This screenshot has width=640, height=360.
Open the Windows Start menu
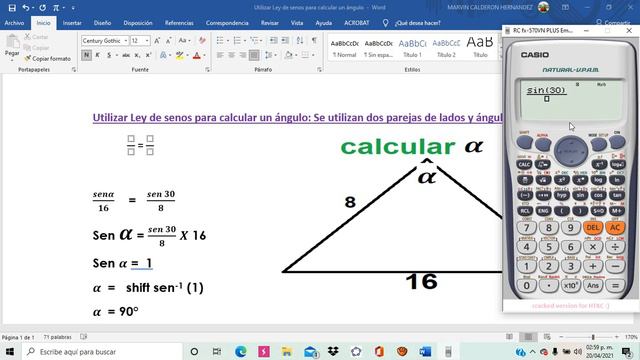coord(10,352)
